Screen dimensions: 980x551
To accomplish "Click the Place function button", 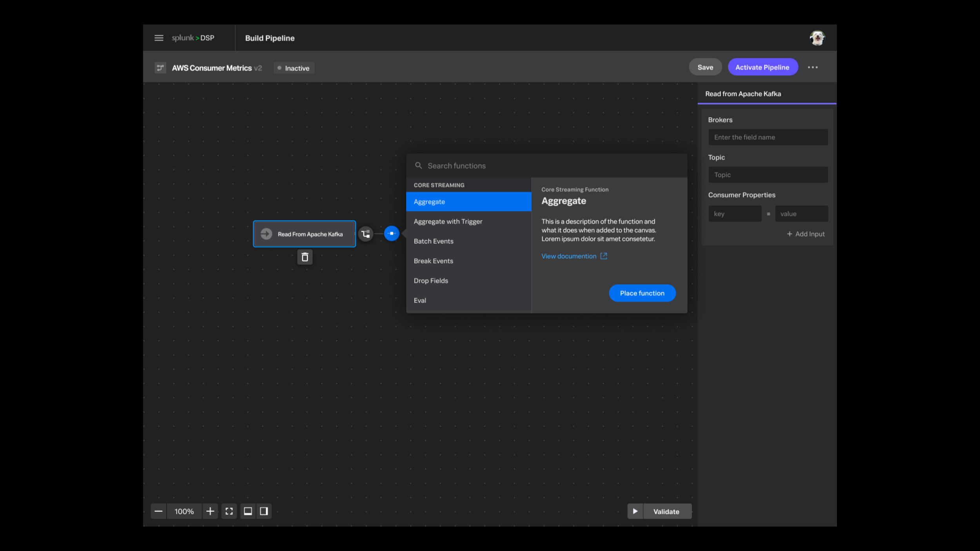I will pos(642,293).
